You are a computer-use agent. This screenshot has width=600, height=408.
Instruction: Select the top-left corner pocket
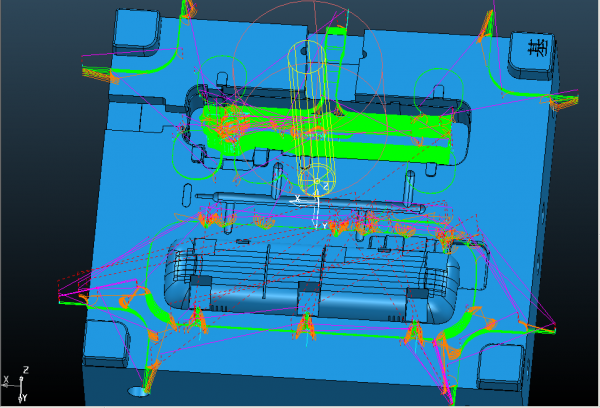(135, 30)
